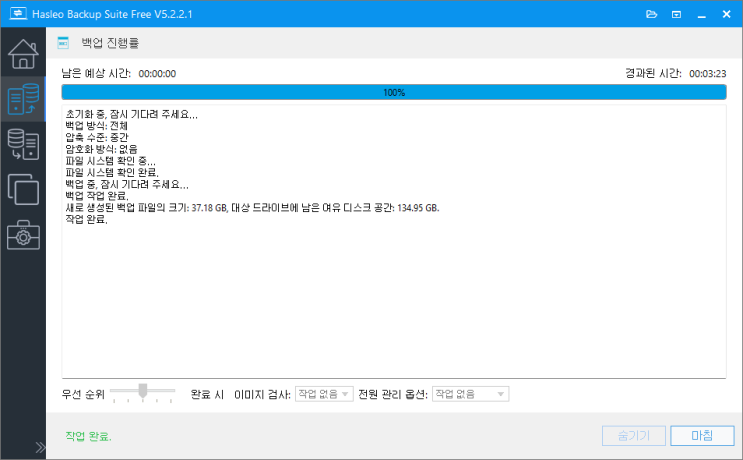Image resolution: width=743 pixels, height=460 pixels.
Task: Click log line 백업 중, 잠시 기다려 주세요
Action: click(x=127, y=184)
